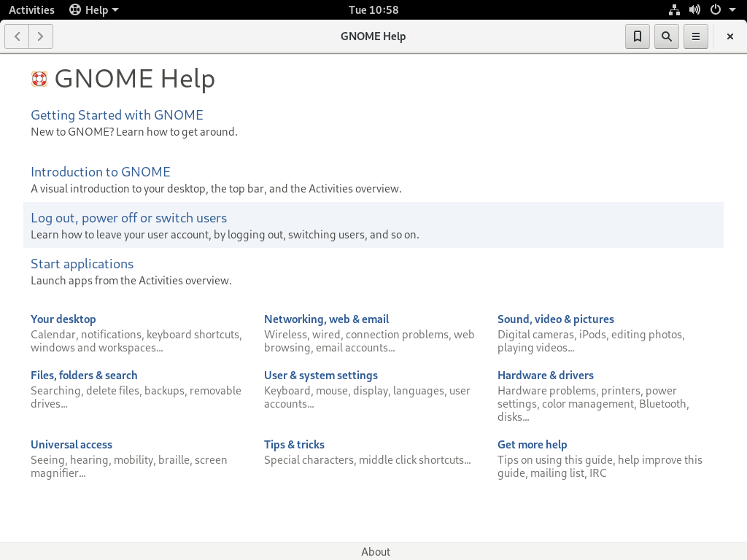Open the Files, folders & search topic
Viewport: 747px width, 560px height.
click(x=84, y=376)
